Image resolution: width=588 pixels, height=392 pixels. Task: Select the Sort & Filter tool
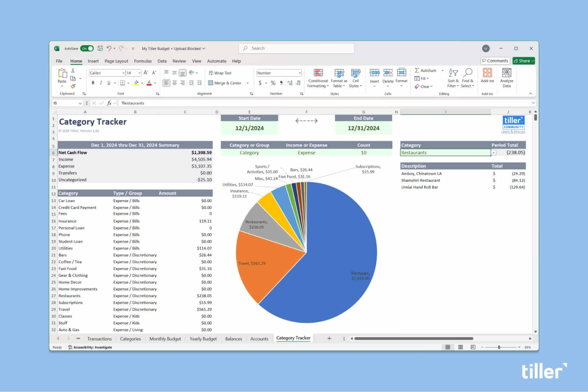[452, 78]
